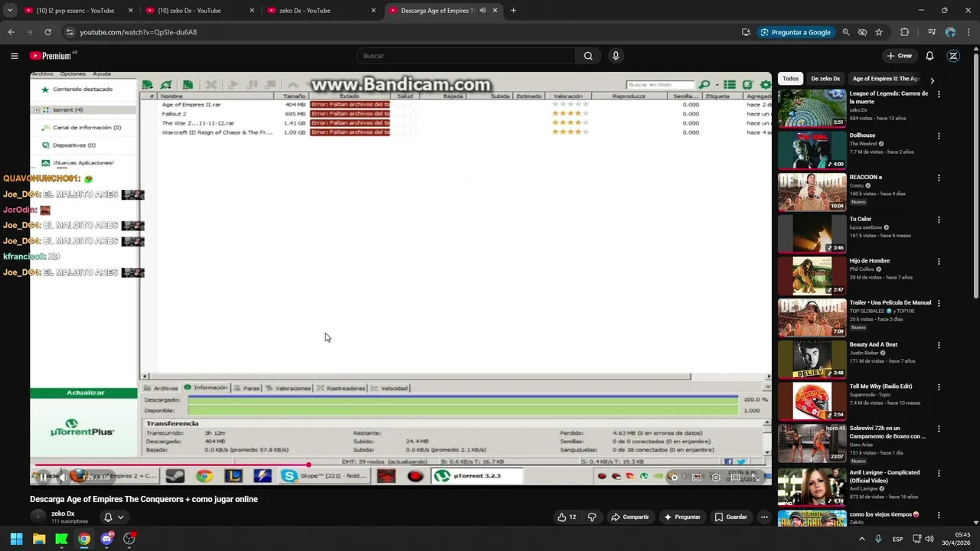Screen dimensions: 980x551
Task: Reload the page in Chrome
Action: tap(47, 32)
